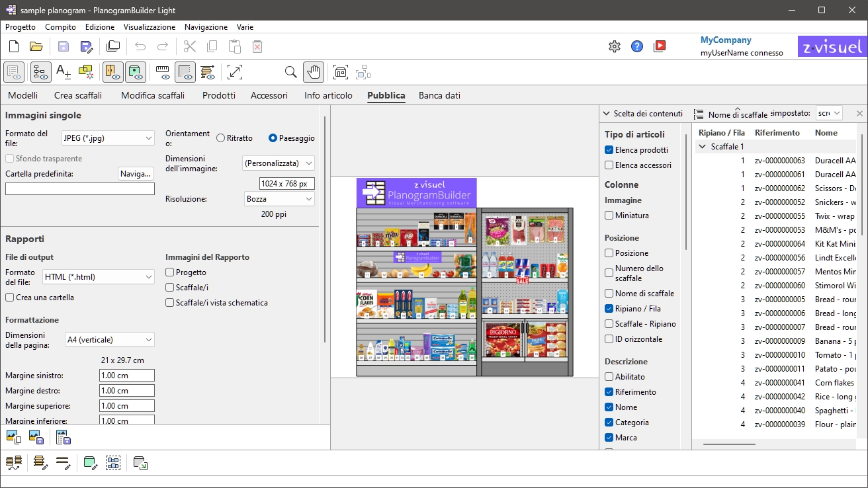Enable the Miniatura column checkbox
Viewport: 868px width, 488px height.
click(609, 216)
